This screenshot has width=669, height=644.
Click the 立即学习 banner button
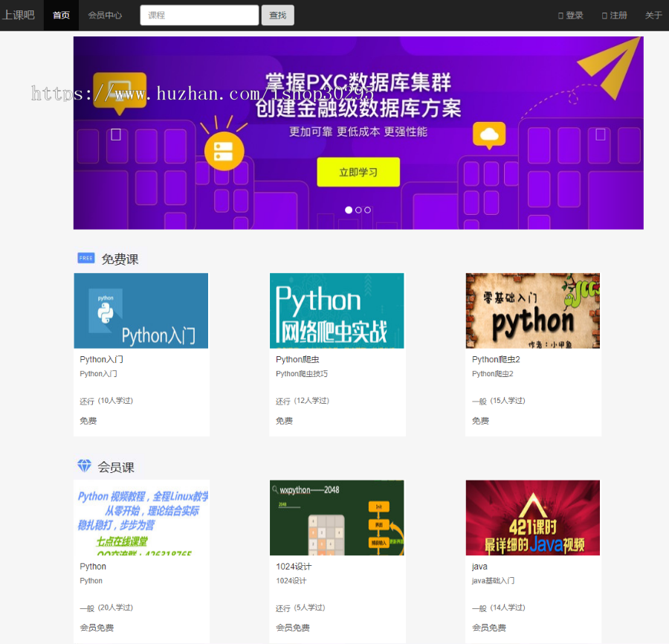[x=358, y=171]
